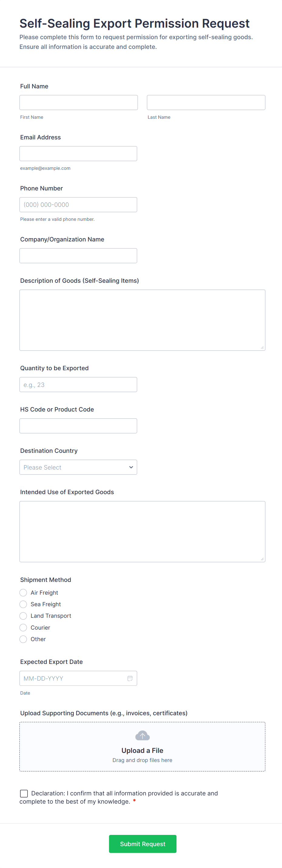This screenshot has width=282, height=868.
Task: Click the Quantity to be Exported field
Action: click(78, 384)
